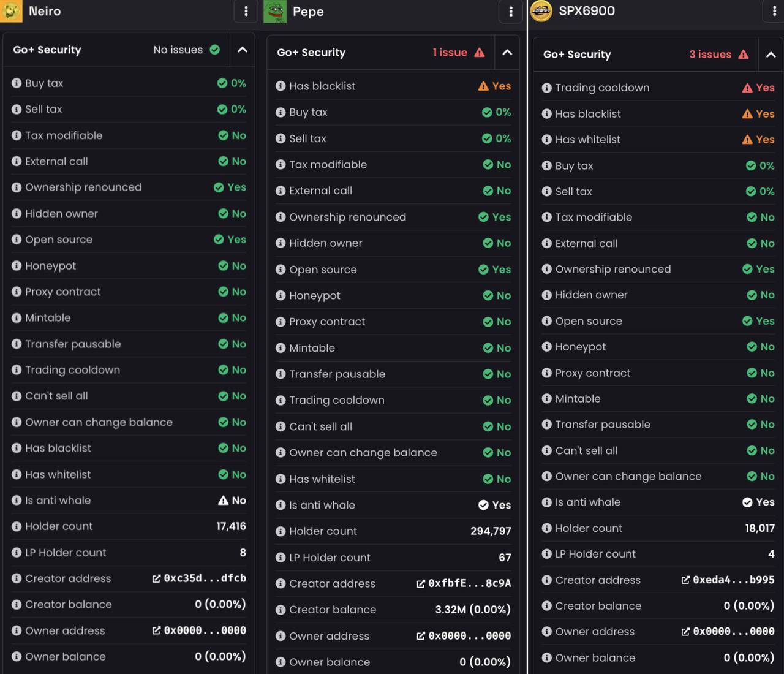Click the SPX6900 title text
The height and width of the screenshot is (674, 784).
587,11
